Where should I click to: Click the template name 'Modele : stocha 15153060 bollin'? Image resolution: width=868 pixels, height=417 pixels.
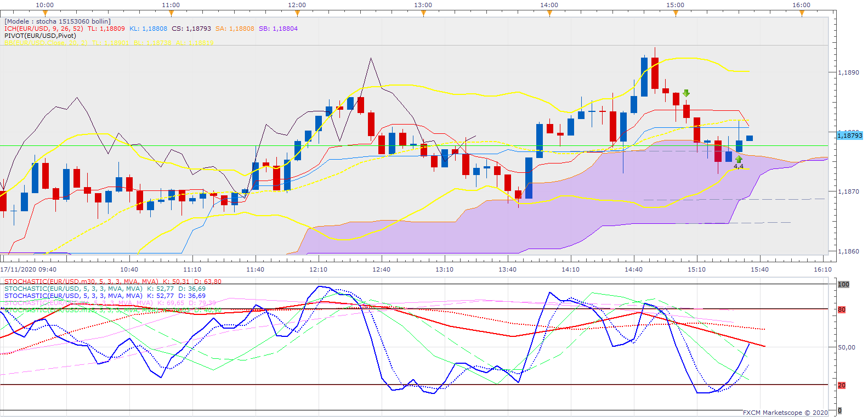tap(58, 21)
